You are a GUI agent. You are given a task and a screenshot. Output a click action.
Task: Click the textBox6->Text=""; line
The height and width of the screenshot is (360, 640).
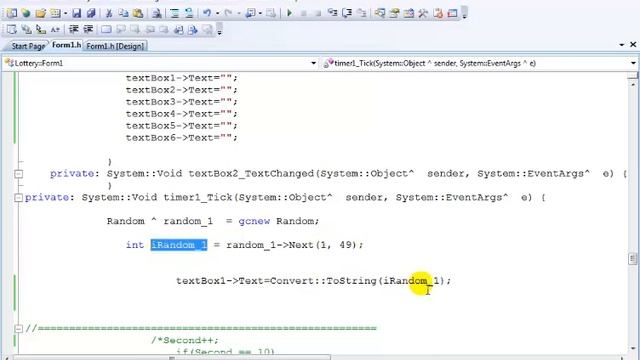pos(182,138)
